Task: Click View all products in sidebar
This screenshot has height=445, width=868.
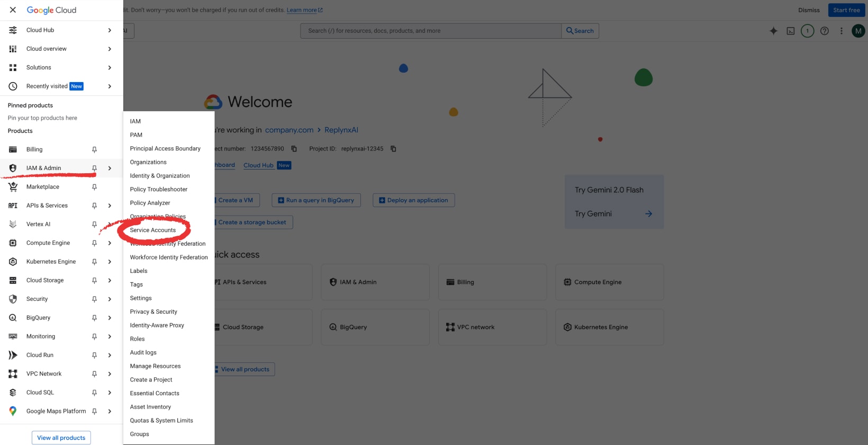Action: click(x=61, y=438)
